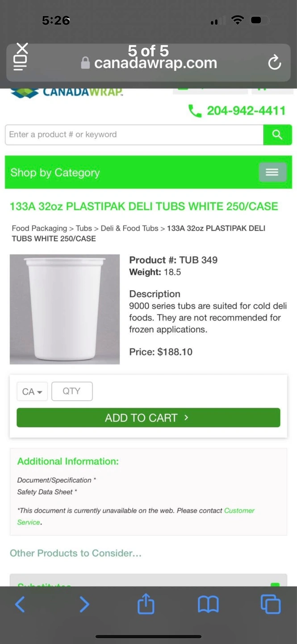Click the Food Packaging breadcrumb

tap(39, 228)
